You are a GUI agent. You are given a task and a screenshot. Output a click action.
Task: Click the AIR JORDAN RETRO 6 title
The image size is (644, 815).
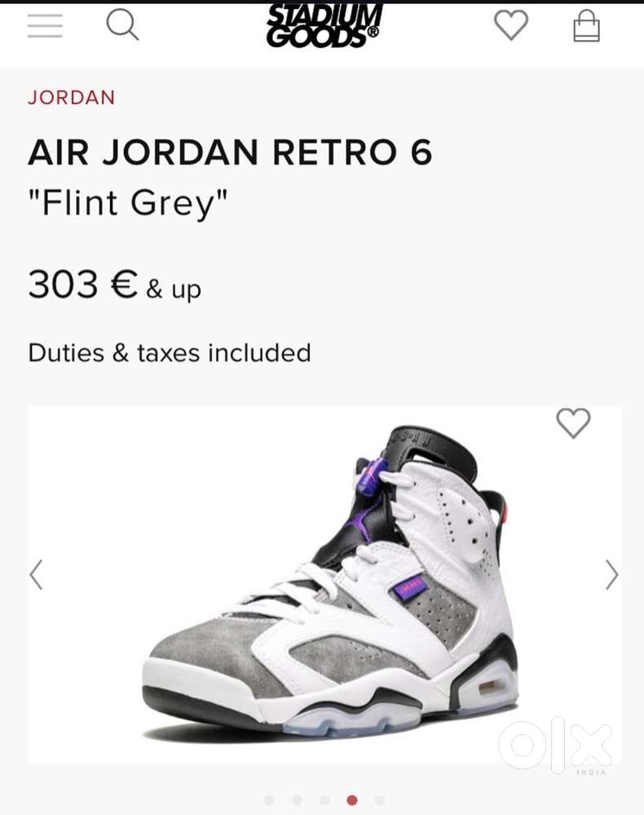[x=230, y=153]
